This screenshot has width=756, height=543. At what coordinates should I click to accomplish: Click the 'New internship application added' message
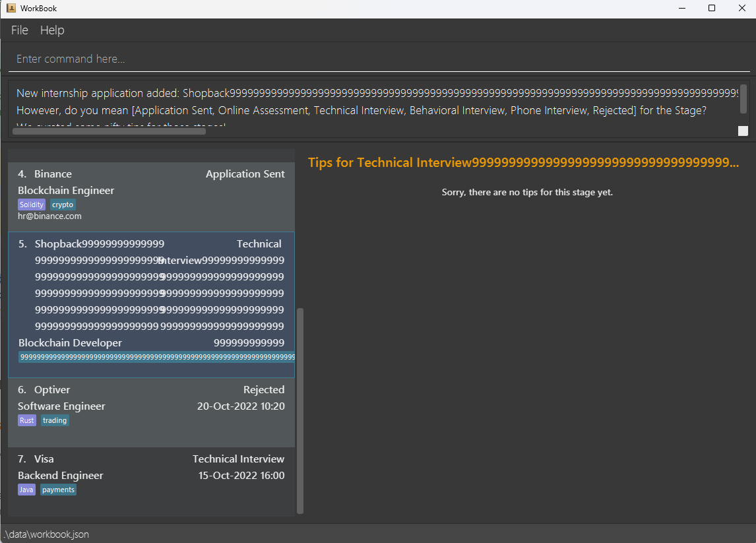[x=377, y=93]
